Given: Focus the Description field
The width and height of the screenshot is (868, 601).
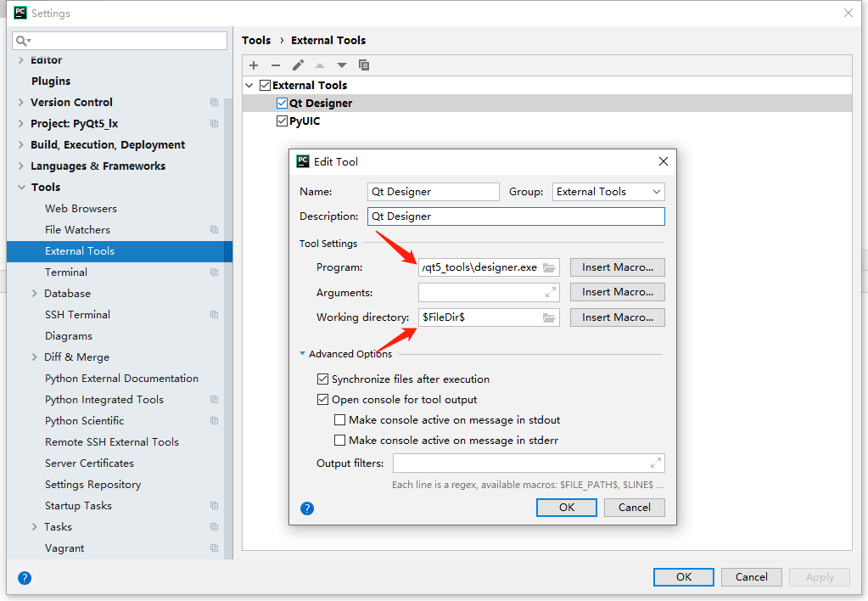Looking at the screenshot, I should pos(516,216).
